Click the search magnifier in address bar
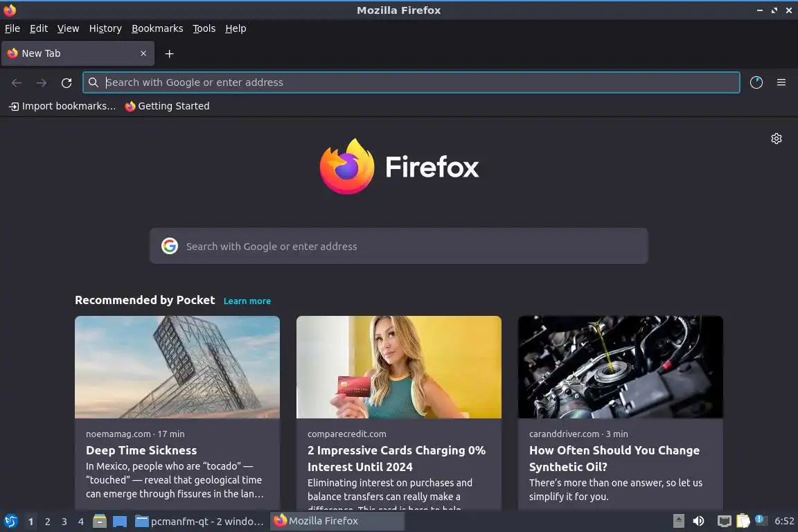The image size is (798, 532). coord(93,82)
